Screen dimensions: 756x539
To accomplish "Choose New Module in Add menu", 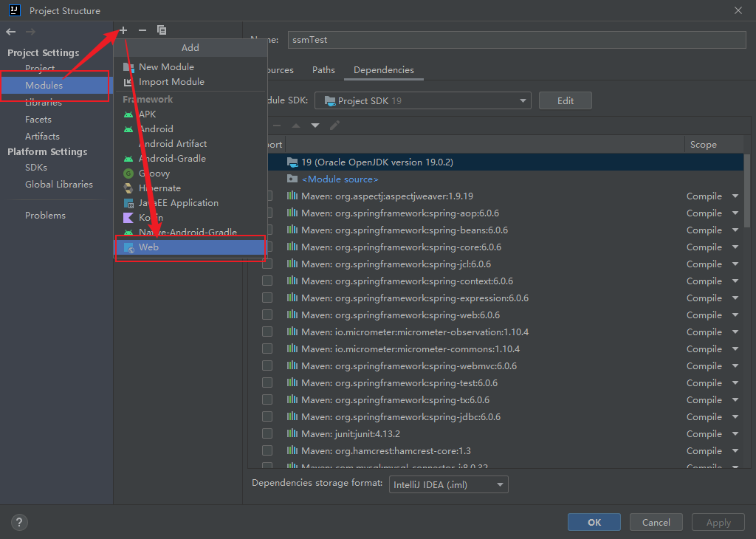I will (190, 67).
